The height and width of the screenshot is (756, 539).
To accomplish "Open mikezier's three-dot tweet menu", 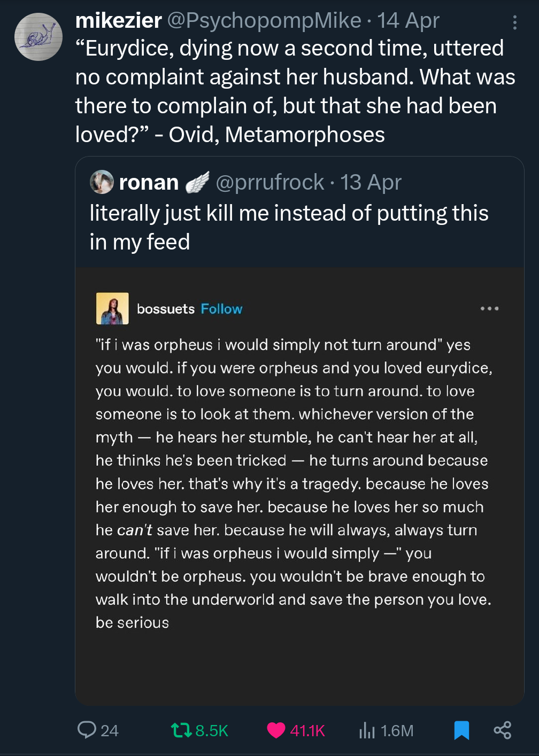I will pyautogui.click(x=514, y=22).
